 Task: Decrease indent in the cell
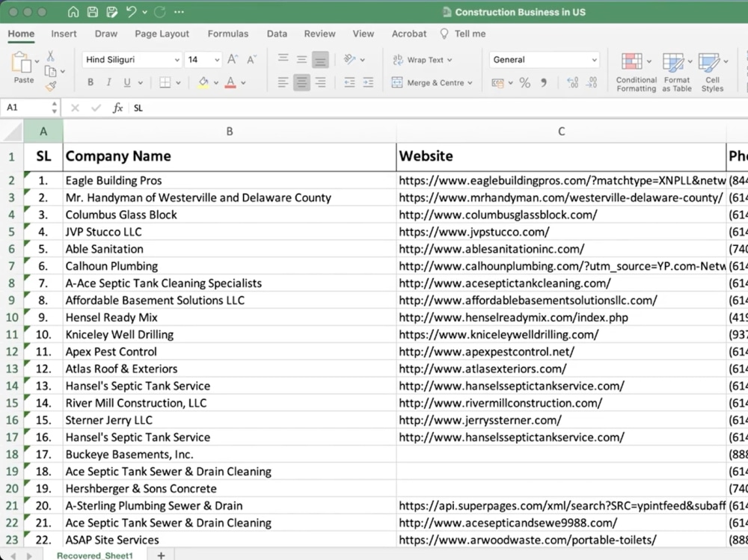(349, 82)
